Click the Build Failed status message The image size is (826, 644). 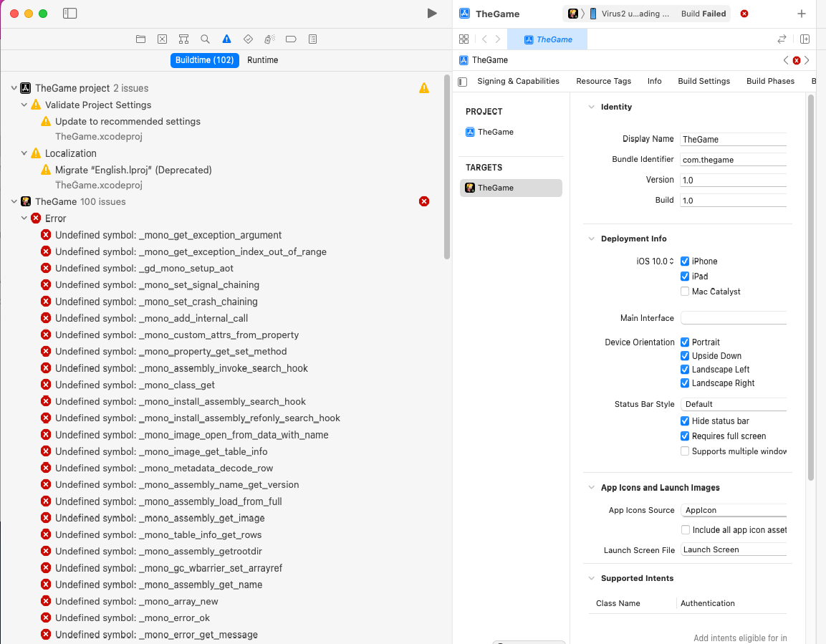(x=702, y=14)
